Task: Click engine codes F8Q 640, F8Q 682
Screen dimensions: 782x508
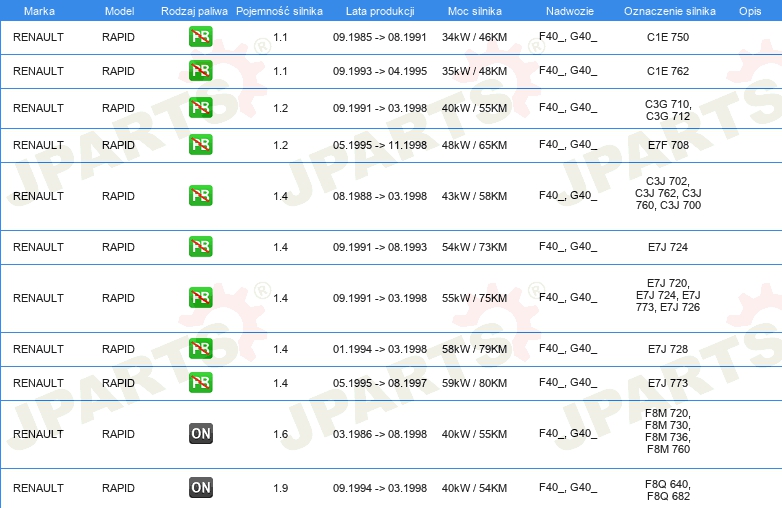Action: pyautogui.click(x=668, y=490)
